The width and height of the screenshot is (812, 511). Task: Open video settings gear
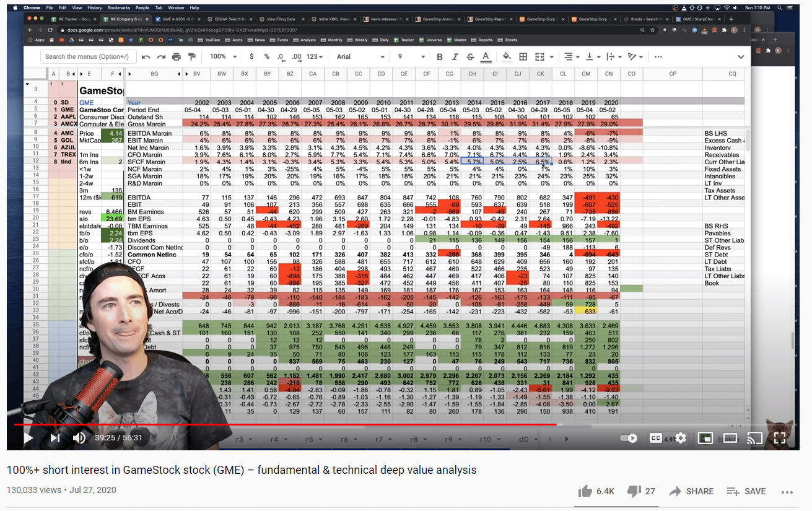[681, 438]
